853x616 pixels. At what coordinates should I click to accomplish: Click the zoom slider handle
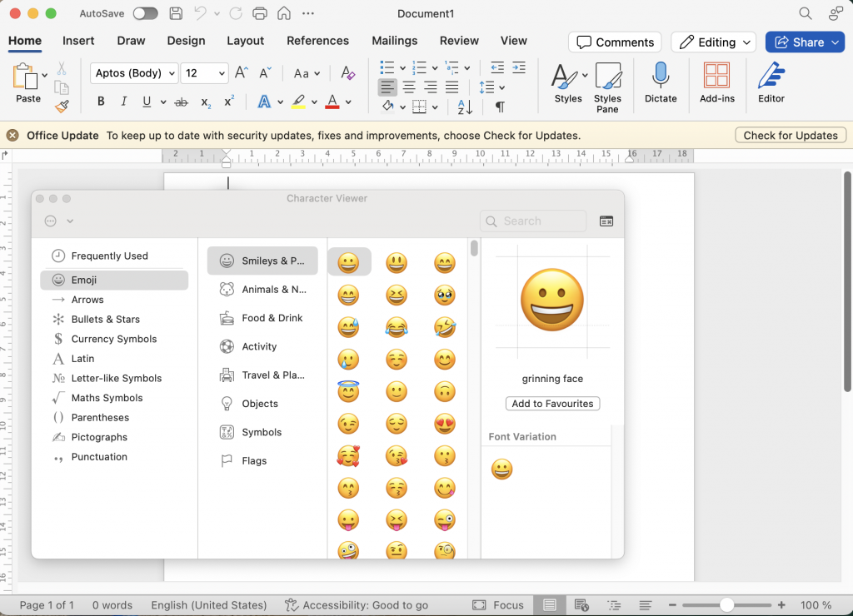[727, 605]
